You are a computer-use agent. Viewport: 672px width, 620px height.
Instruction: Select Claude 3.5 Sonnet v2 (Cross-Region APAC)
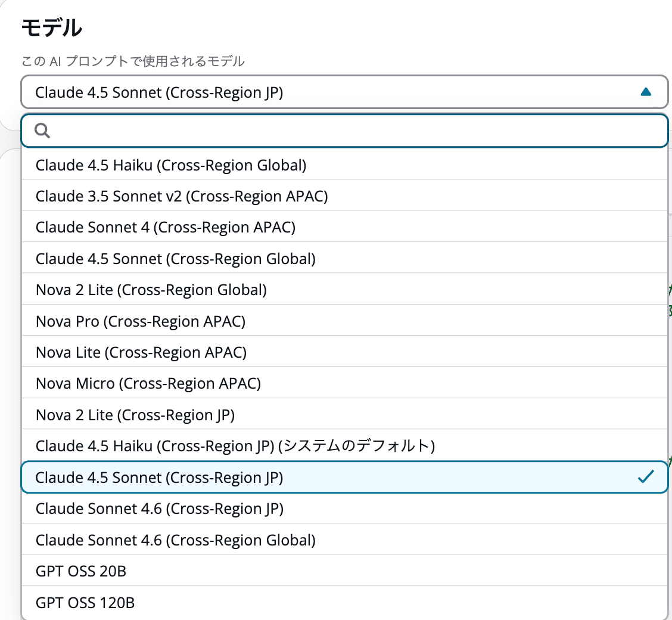344,196
